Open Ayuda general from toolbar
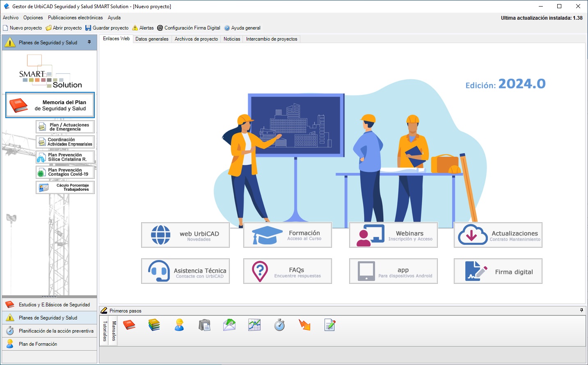This screenshot has width=588, height=365. [242, 28]
